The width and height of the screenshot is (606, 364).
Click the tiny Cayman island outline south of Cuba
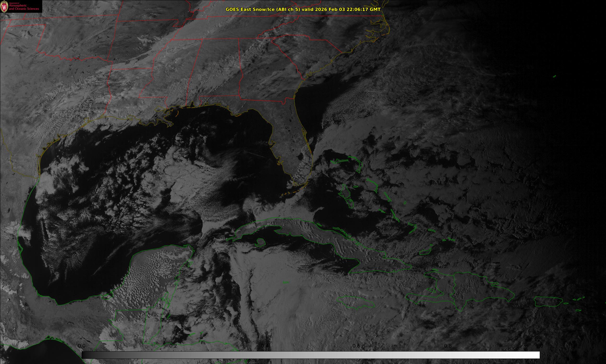pyautogui.click(x=286, y=282)
